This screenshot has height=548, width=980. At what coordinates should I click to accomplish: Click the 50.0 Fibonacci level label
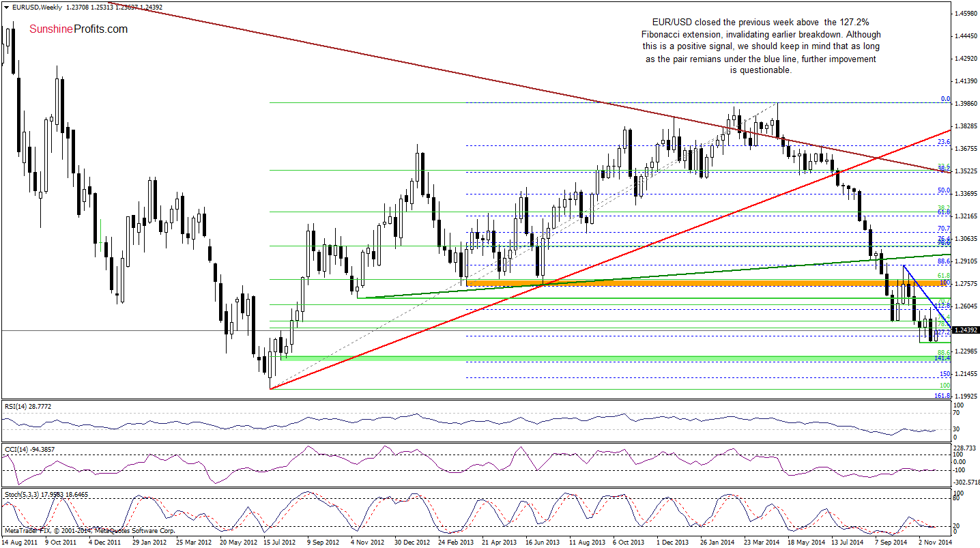click(944, 190)
